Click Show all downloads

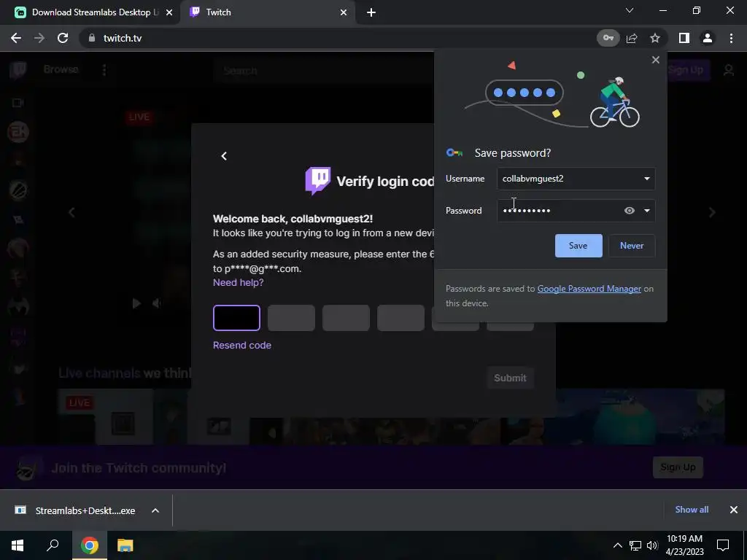point(692,510)
